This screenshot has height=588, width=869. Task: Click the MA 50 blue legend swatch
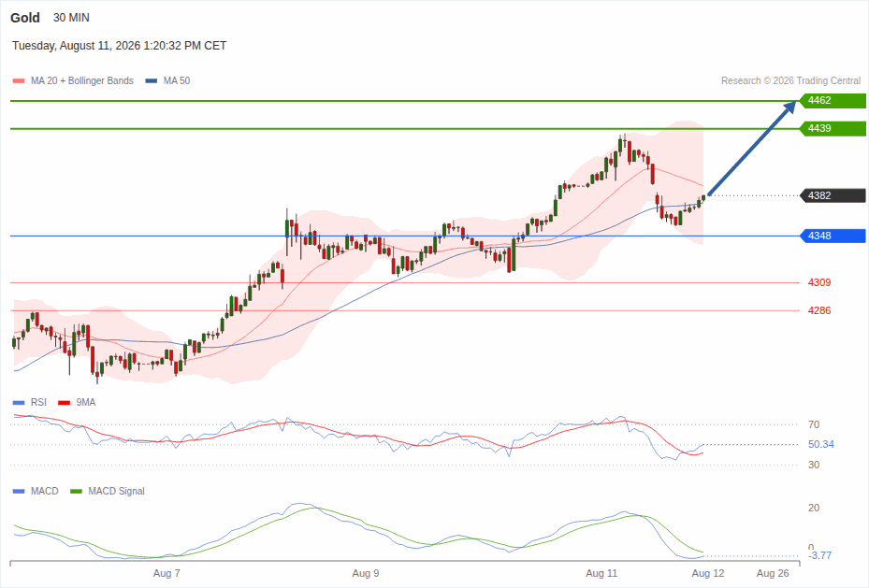click(152, 80)
